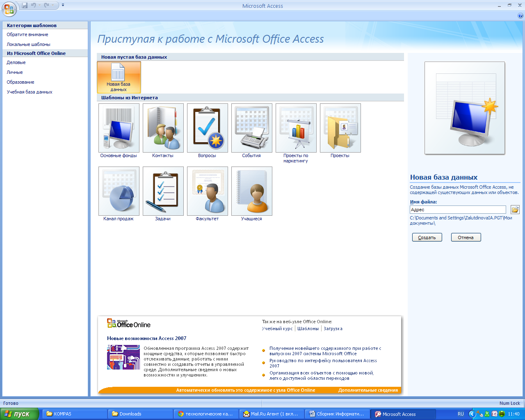Click the round Office button
This screenshot has height=420, width=525.
pos(9,8)
